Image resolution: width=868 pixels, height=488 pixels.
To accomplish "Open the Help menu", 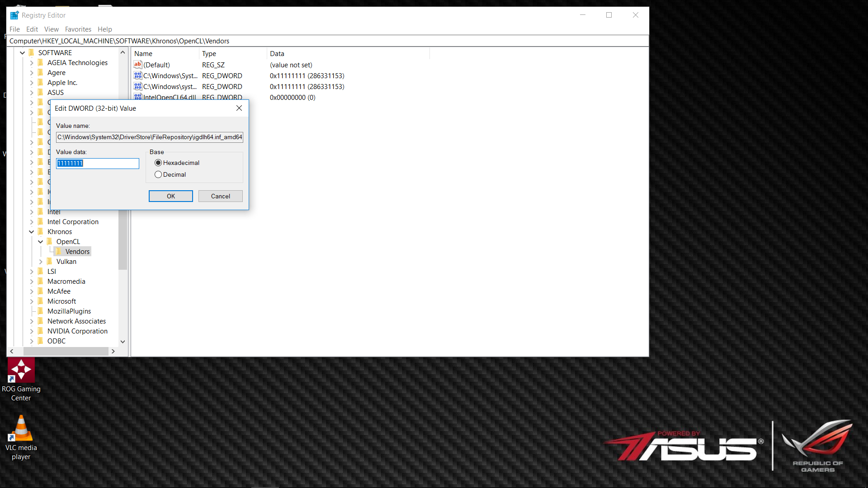I will click(x=105, y=29).
